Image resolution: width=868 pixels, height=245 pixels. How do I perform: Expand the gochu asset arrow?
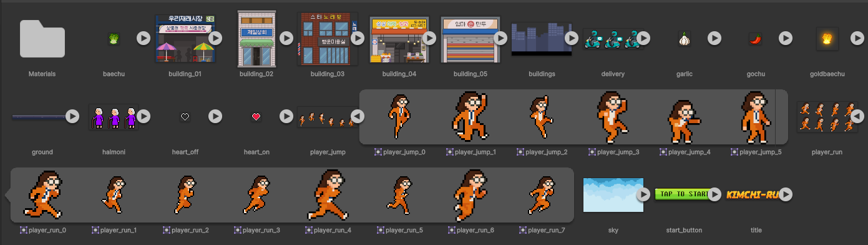click(x=786, y=39)
